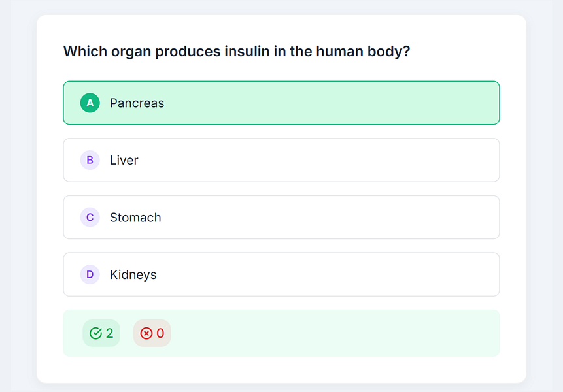Select the Liver answer option
Screen dimensions: 563x392
pyautogui.click(x=281, y=160)
